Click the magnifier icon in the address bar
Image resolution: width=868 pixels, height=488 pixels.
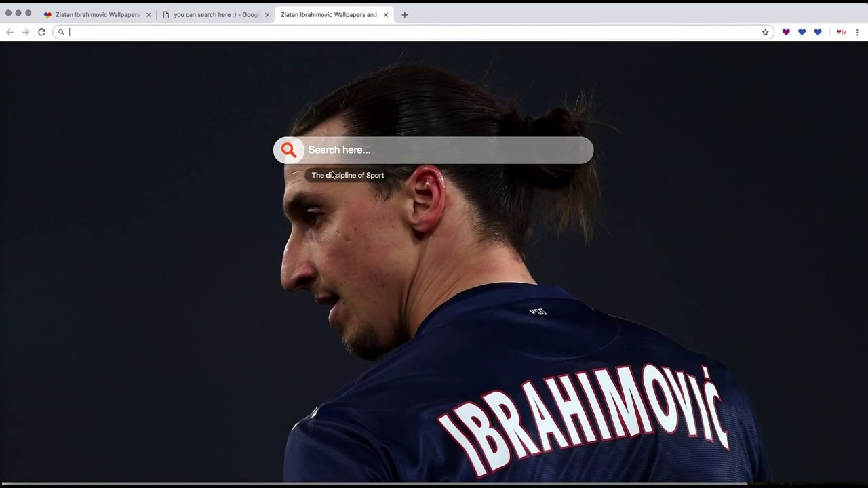[61, 32]
